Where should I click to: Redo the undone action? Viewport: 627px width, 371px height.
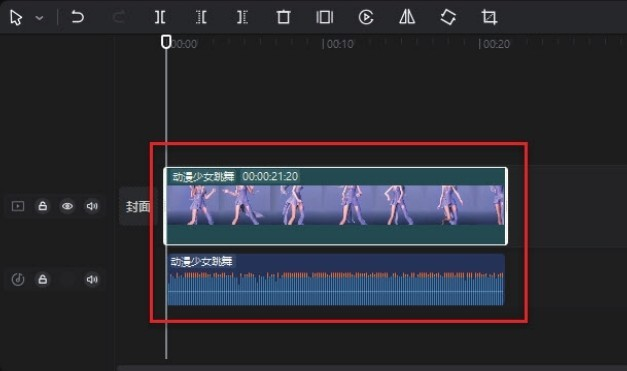(119, 17)
